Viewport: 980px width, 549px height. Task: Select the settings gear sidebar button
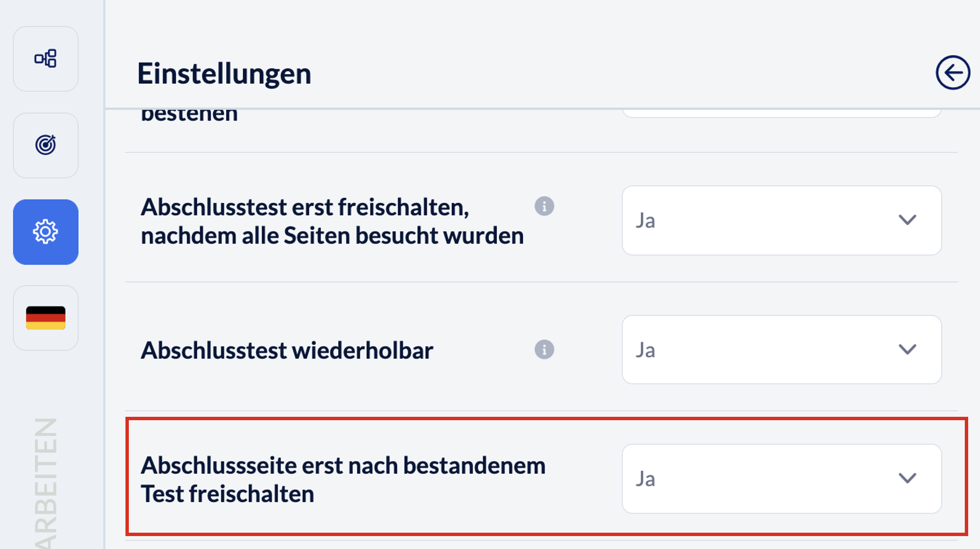pyautogui.click(x=46, y=232)
